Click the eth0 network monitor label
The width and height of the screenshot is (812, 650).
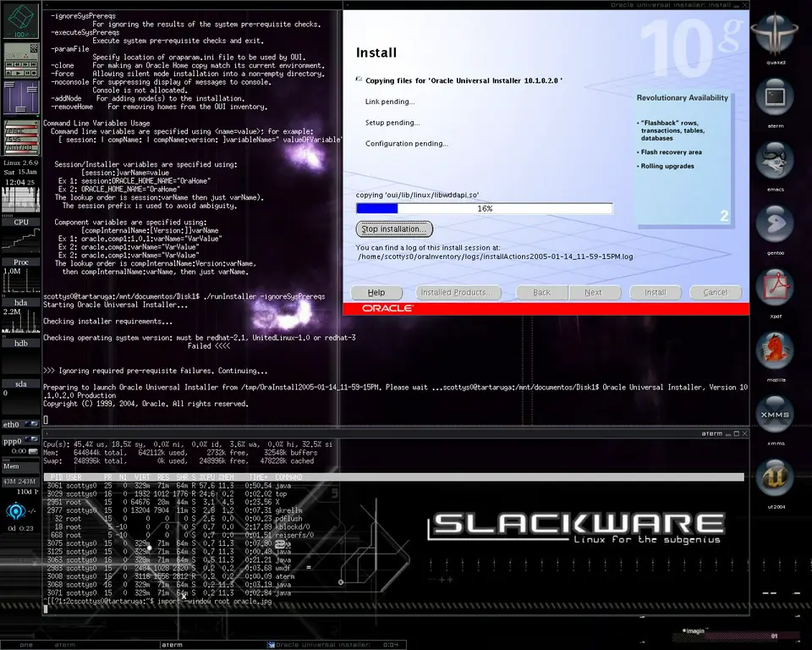[11, 425]
